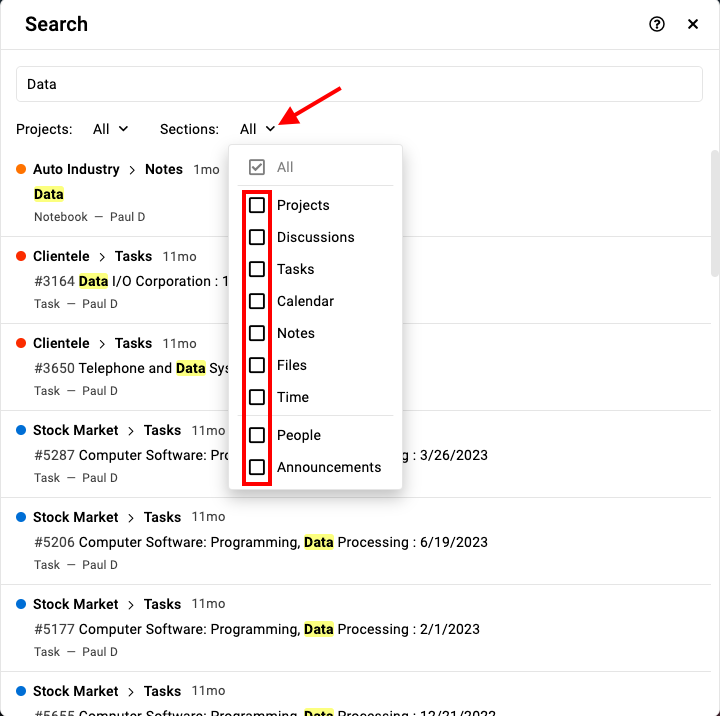This screenshot has width=720, height=716.
Task: Click the blue project dot above #5177
Action: point(21,604)
